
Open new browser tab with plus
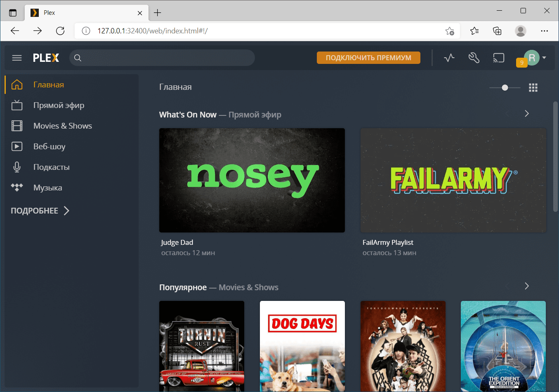158,13
